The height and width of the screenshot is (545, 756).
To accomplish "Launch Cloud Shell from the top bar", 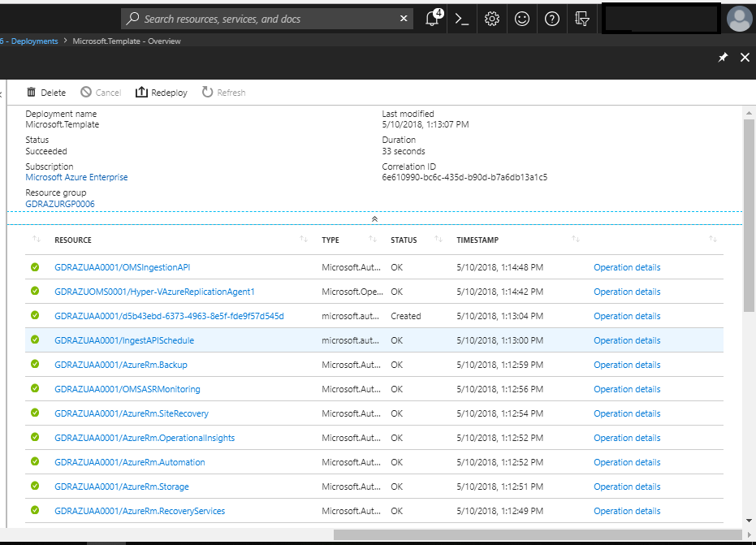I will tap(462, 19).
